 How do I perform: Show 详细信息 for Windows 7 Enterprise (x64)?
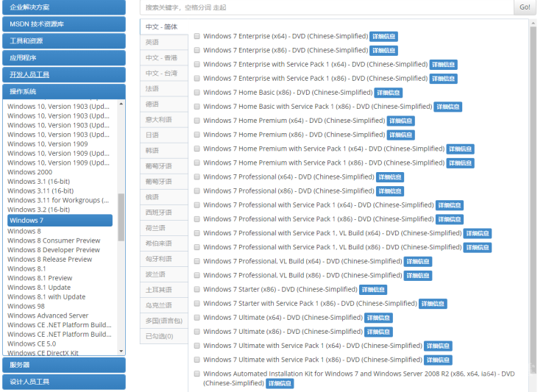pyautogui.click(x=383, y=36)
